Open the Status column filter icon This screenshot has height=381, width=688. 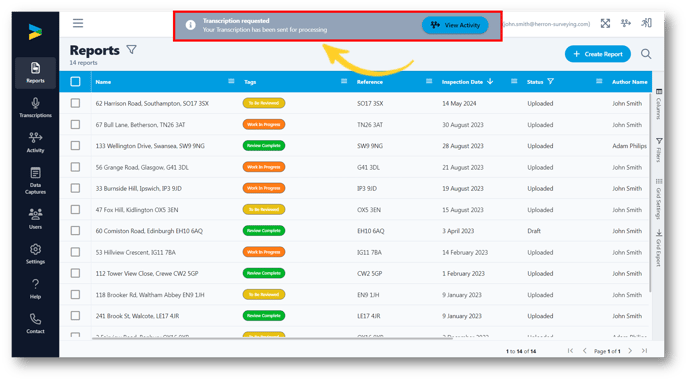coord(551,82)
